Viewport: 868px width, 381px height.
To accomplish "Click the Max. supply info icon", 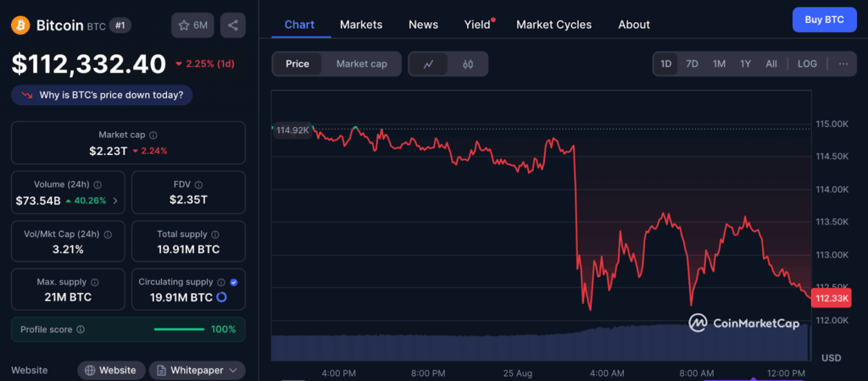I will (94, 282).
